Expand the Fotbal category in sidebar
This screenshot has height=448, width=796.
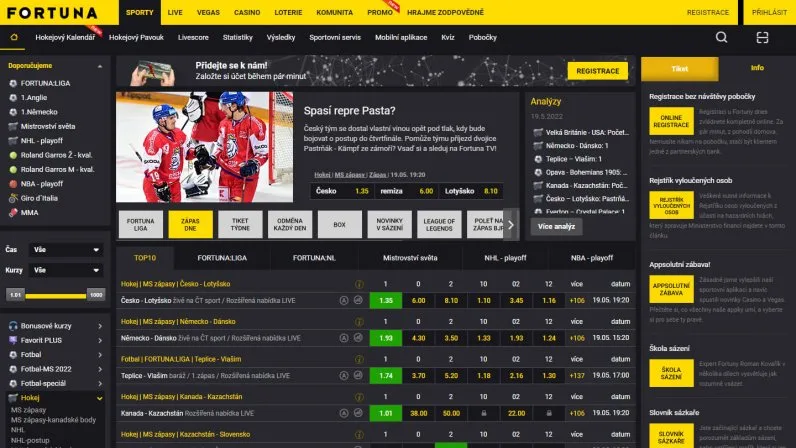pyautogui.click(x=100, y=354)
